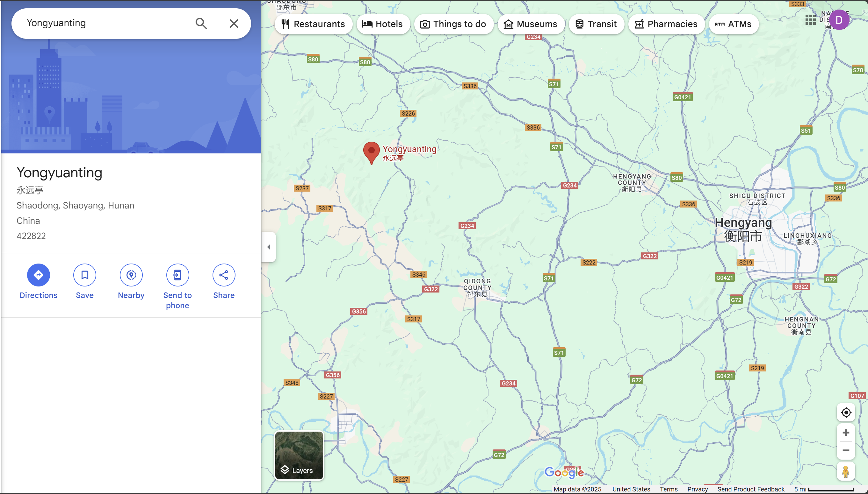Select the Hotels category chip

[x=383, y=24]
